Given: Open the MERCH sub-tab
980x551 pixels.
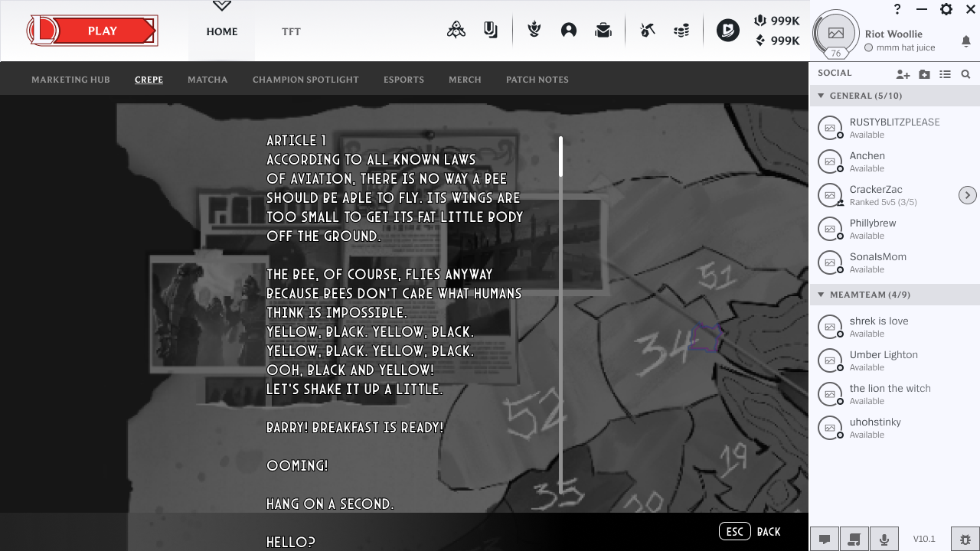Looking at the screenshot, I should point(465,80).
